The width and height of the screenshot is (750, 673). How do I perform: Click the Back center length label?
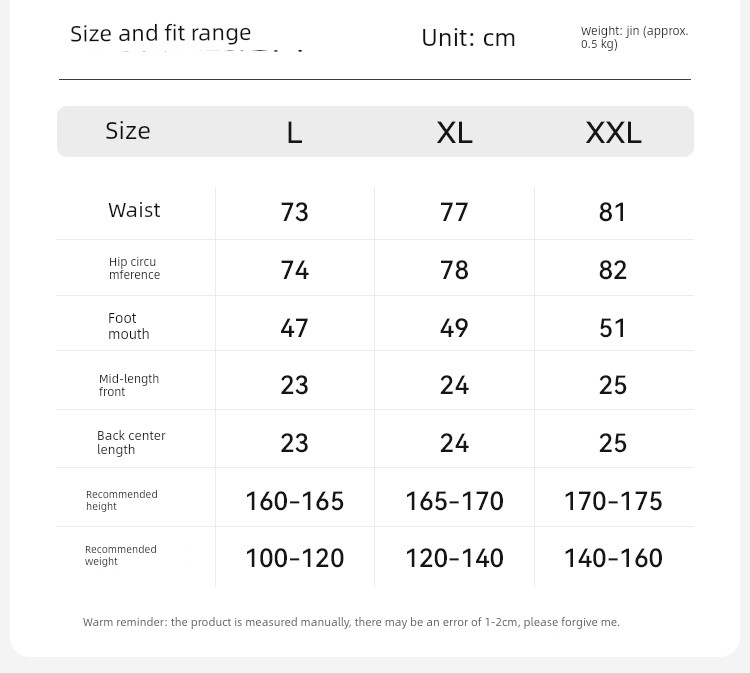tap(131, 442)
